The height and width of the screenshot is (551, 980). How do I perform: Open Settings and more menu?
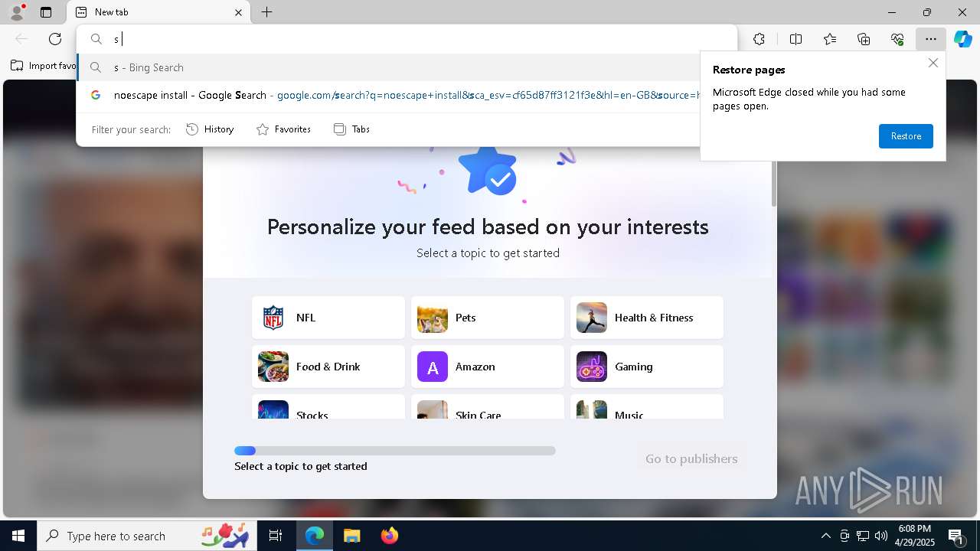931,39
